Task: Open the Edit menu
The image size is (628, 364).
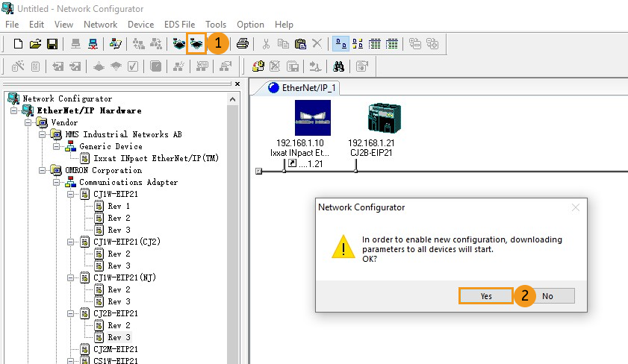Action: tap(37, 25)
